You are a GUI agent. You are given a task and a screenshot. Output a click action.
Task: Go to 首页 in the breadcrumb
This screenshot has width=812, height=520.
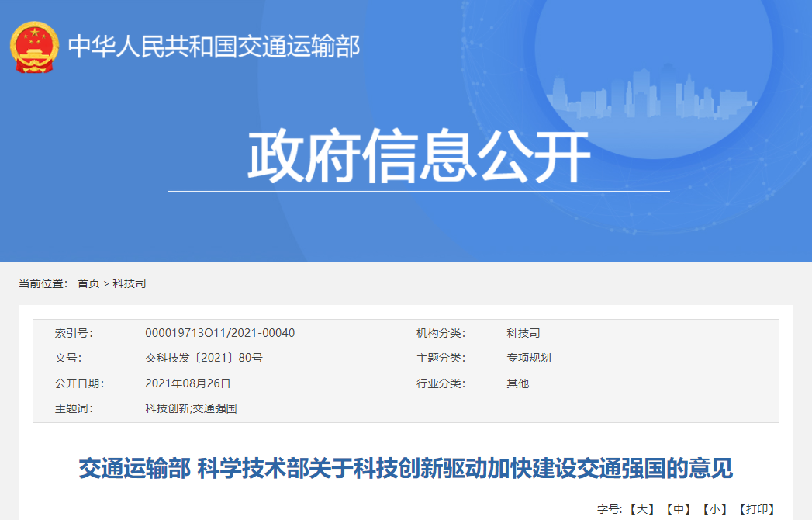click(x=88, y=283)
